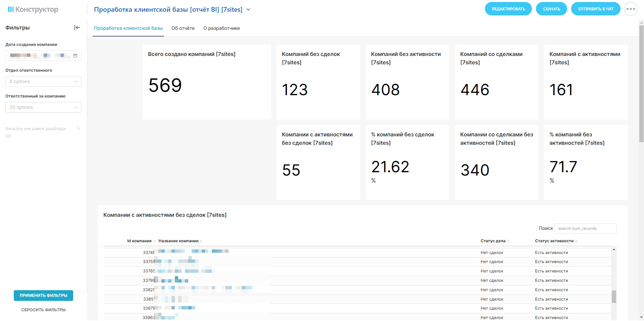Expand Фильтры вне рамок дашборда section
Screen dimensions: 644x321
[x=78, y=128]
